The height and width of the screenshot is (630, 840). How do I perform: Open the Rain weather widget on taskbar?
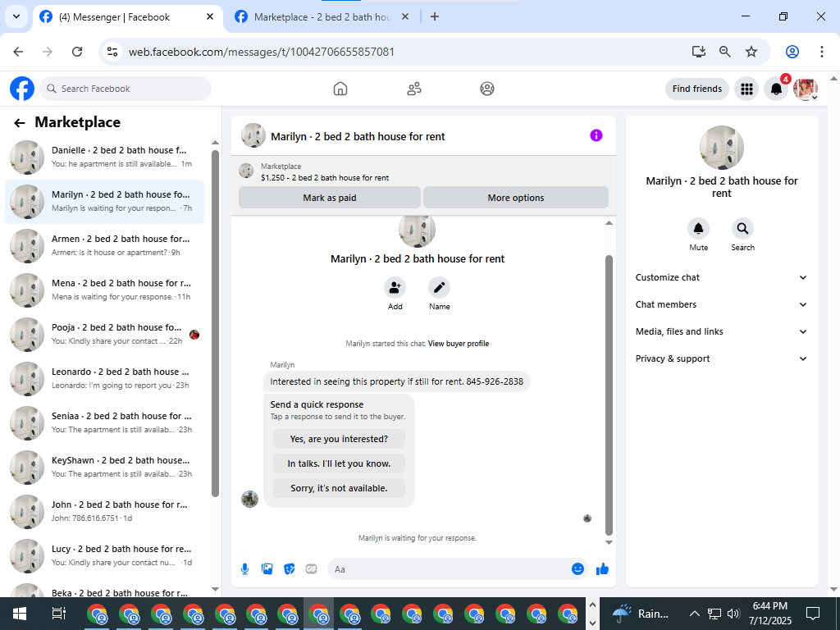click(x=641, y=614)
